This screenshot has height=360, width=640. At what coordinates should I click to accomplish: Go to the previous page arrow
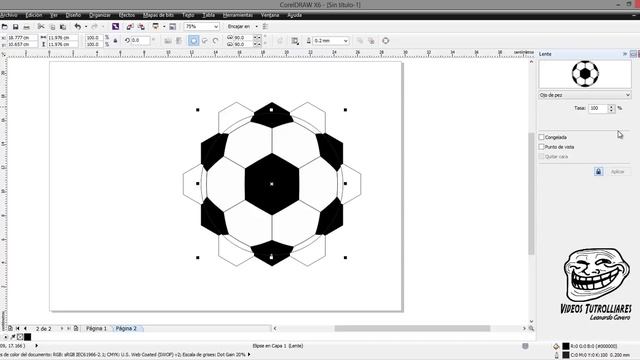click(25, 328)
